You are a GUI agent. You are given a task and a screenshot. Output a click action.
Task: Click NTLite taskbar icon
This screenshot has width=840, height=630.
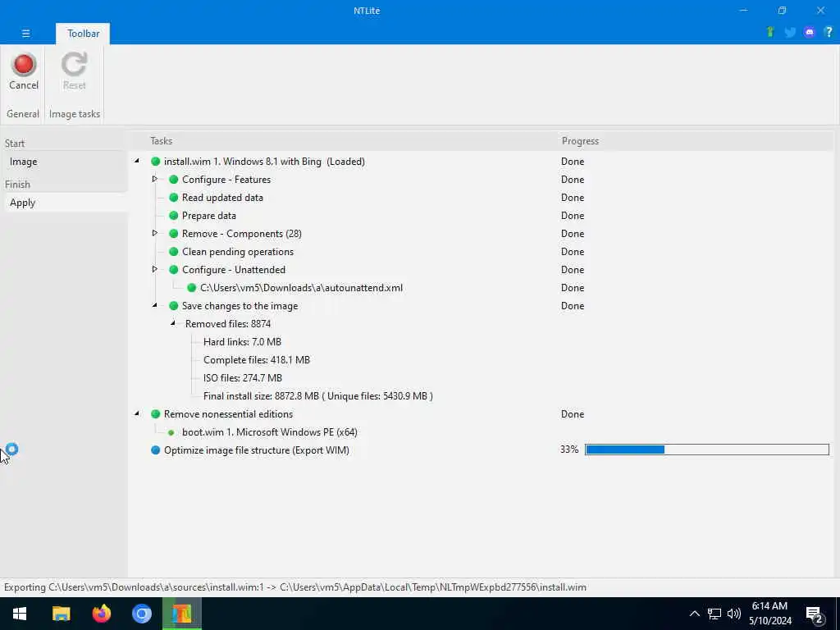(182, 614)
